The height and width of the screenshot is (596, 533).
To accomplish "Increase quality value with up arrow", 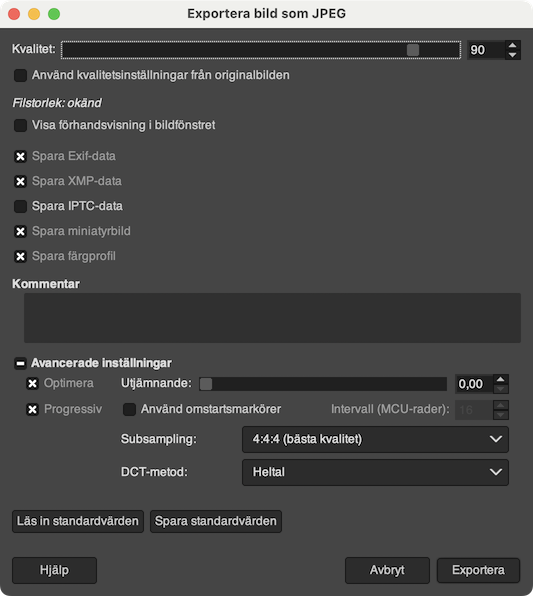I will click(x=512, y=46).
